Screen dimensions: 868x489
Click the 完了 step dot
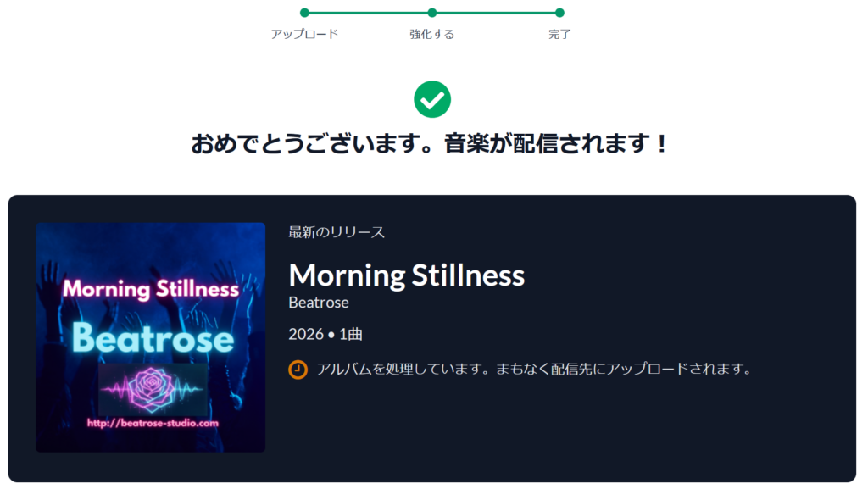pos(559,13)
